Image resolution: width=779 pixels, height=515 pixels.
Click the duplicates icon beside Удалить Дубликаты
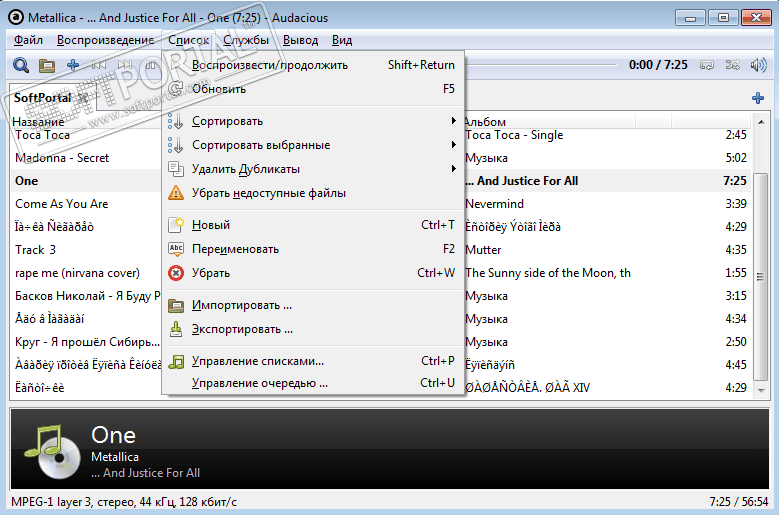(x=175, y=169)
